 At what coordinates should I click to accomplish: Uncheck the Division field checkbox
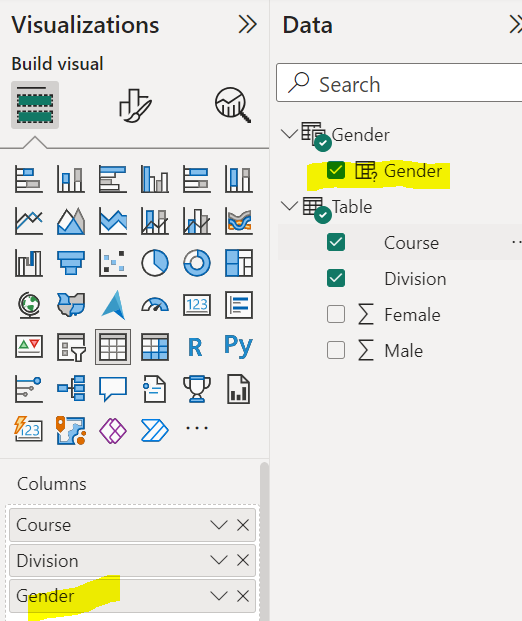[336, 278]
